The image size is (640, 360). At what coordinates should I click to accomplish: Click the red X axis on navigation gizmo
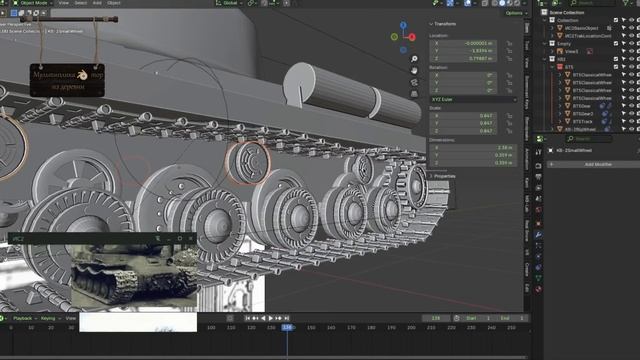click(x=412, y=37)
